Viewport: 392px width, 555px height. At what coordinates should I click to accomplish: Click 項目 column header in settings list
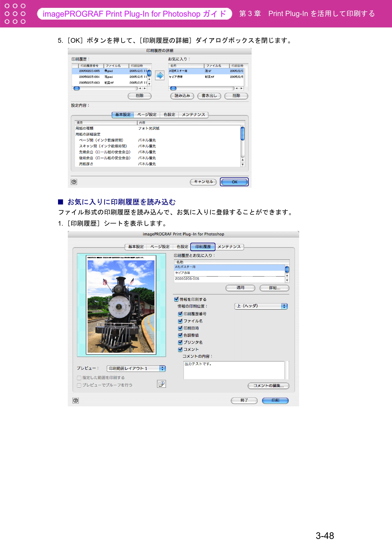pos(106,123)
